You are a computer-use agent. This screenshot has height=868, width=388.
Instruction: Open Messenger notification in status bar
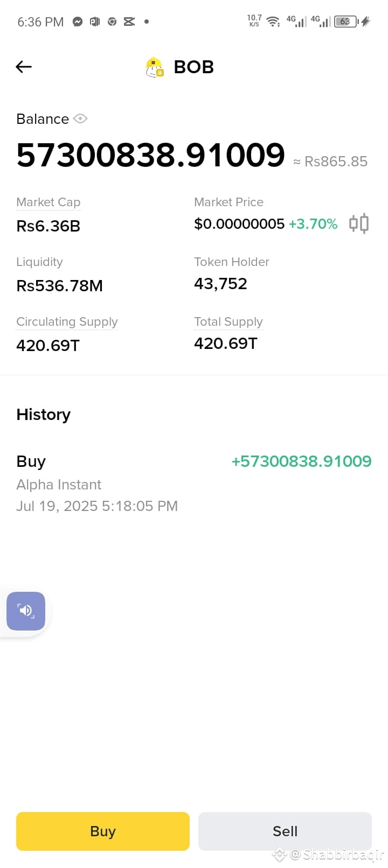pyautogui.click(x=78, y=22)
